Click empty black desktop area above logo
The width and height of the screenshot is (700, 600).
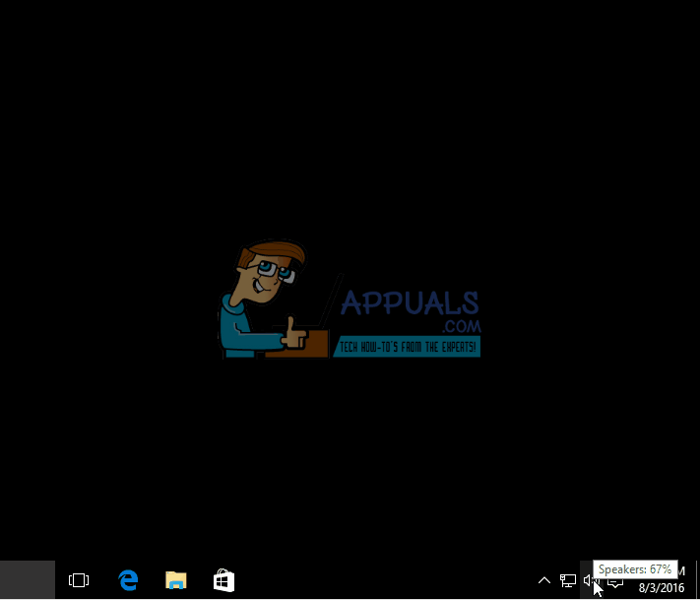point(350,118)
